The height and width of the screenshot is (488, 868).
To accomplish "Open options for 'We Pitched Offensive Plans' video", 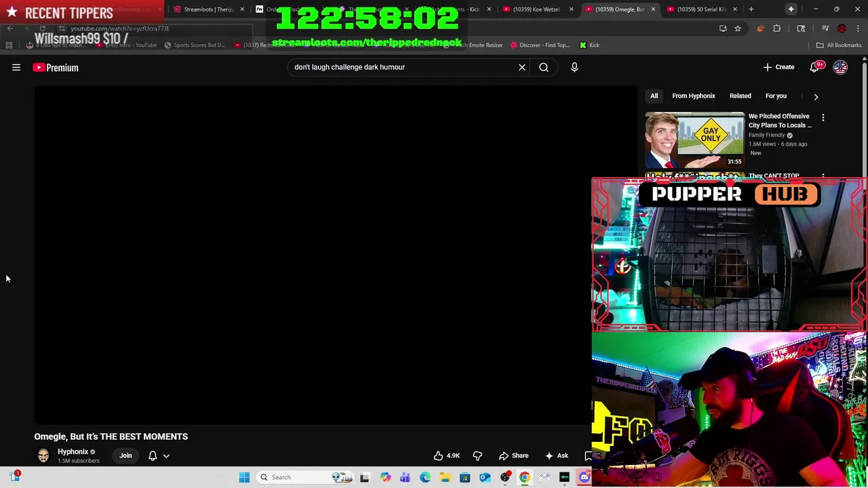I will (x=823, y=118).
